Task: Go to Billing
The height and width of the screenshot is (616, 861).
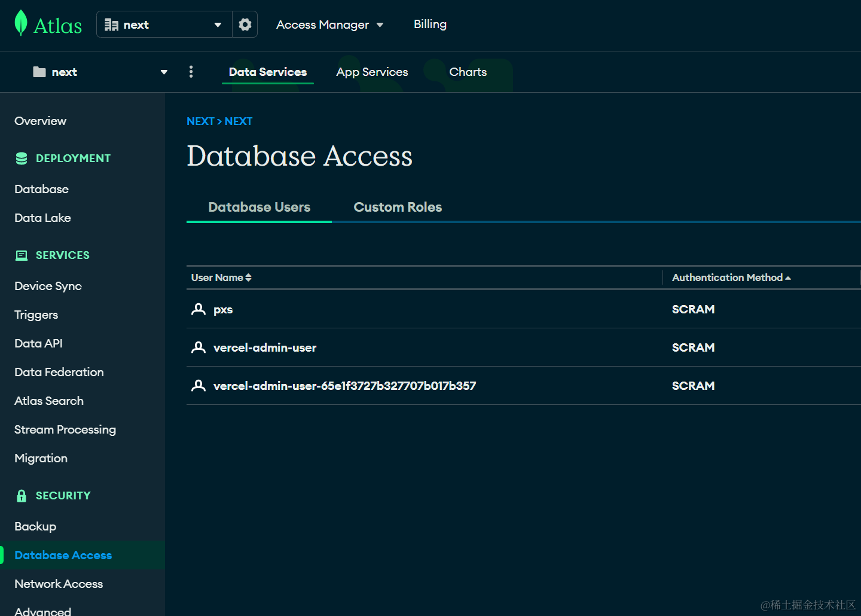Action: point(430,24)
